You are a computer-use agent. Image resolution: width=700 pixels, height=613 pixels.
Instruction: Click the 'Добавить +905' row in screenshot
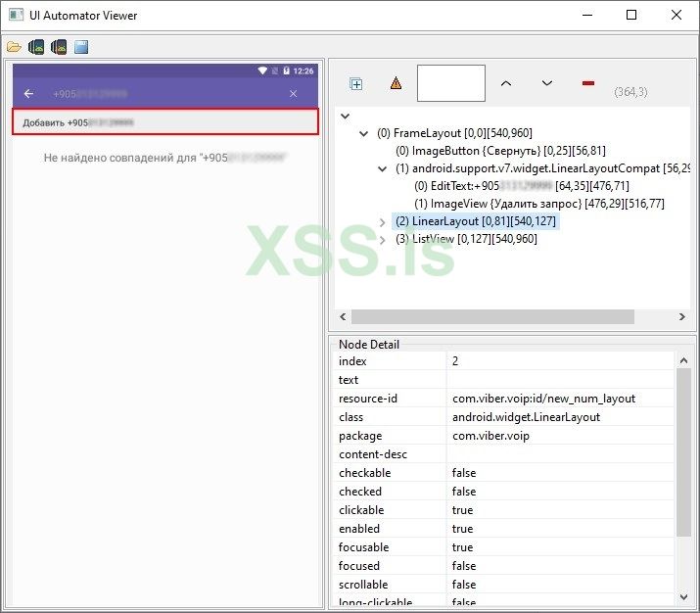click(165, 121)
